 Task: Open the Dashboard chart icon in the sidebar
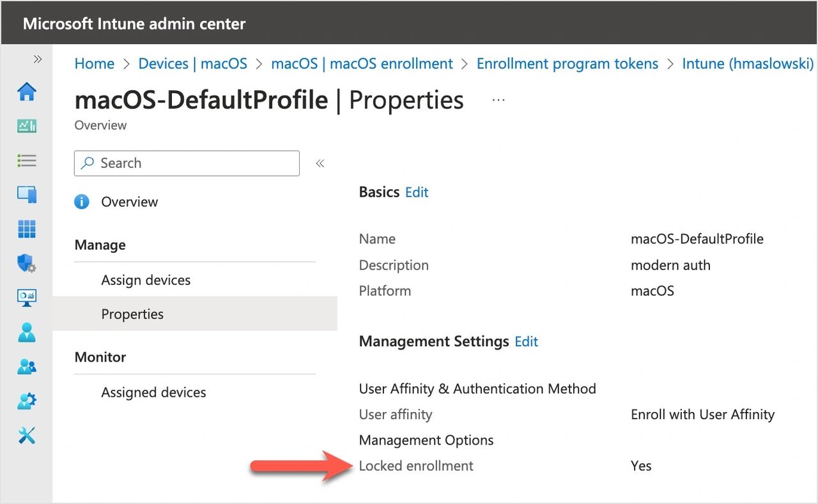(27, 126)
